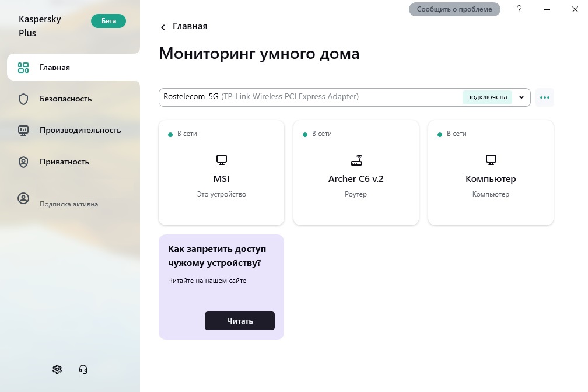
Task: Click the Главная dashboard grid icon
Action: point(23,68)
